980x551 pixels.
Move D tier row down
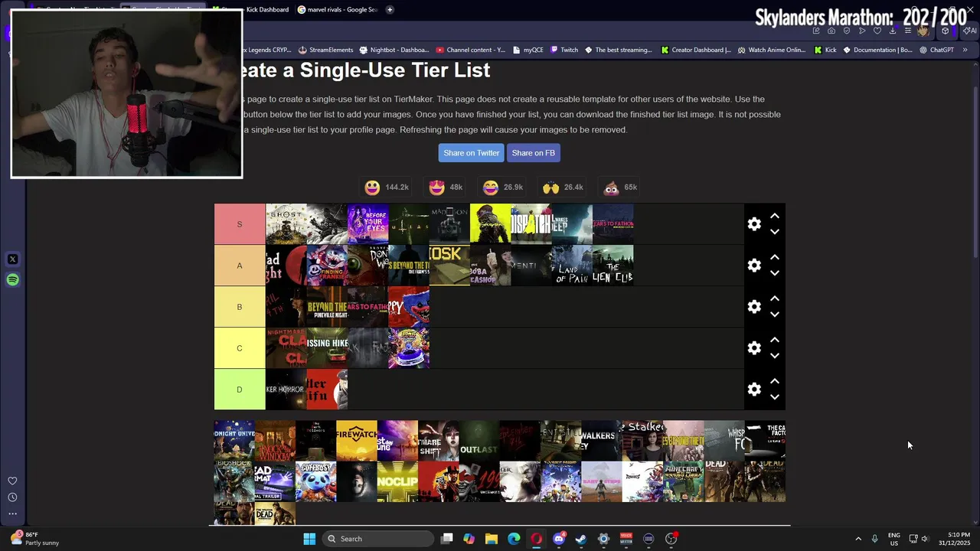tap(775, 397)
